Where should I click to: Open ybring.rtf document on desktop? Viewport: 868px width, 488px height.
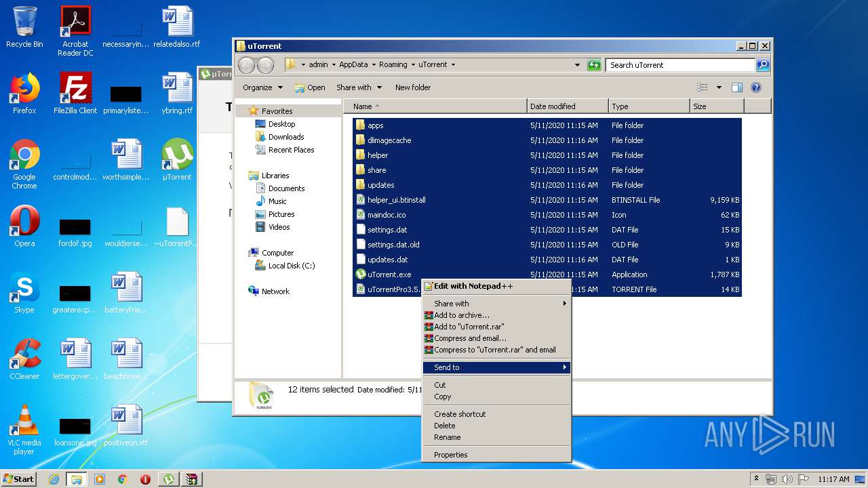(x=177, y=94)
